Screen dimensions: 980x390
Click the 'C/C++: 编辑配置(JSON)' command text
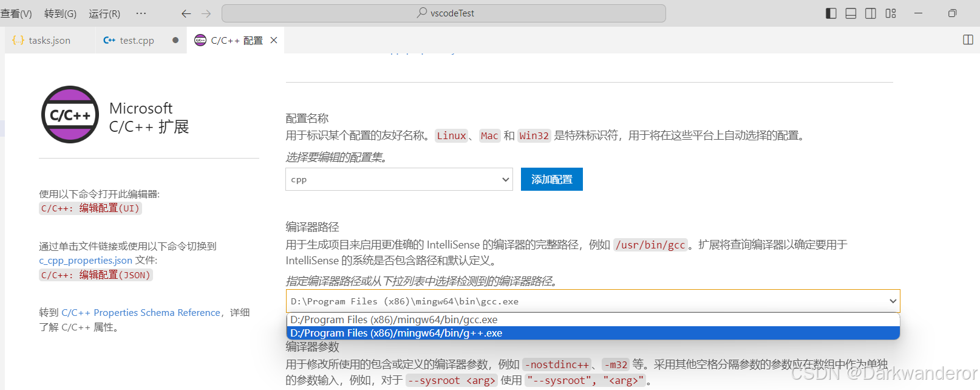[95, 275]
